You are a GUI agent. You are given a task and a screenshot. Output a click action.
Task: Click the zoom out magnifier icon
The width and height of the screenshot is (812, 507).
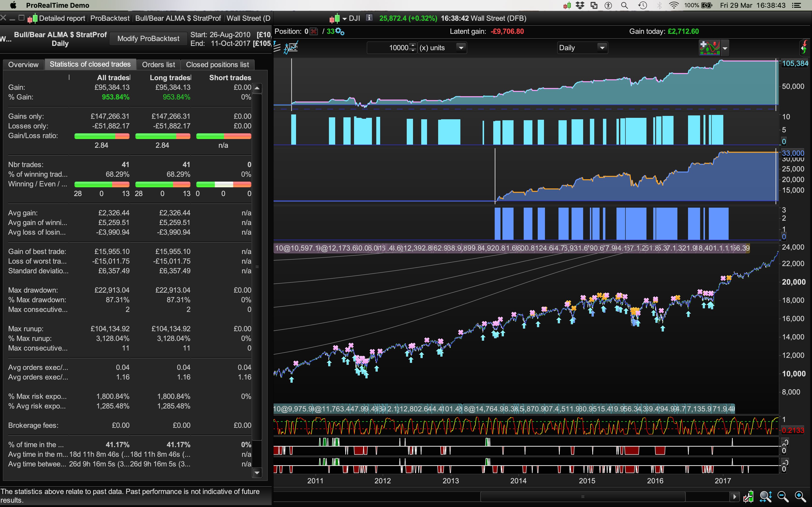tap(783, 496)
